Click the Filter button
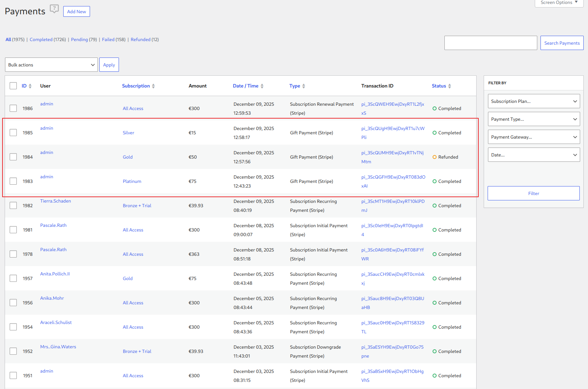The image size is (588, 389). click(x=533, y=193)
